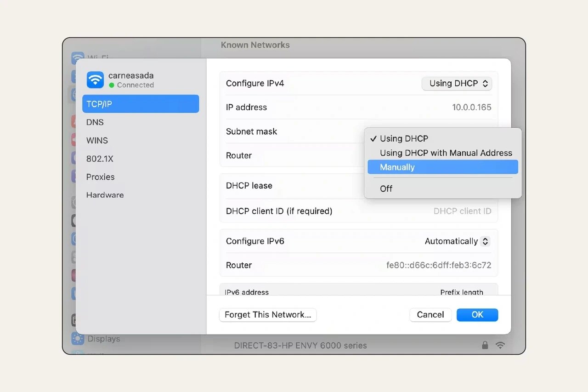Image resolution: width=588 pixels, height=392 pixels.
Task: Click the Wi-Fi signal icon beside DIRECT-83-HP ENVY
Action: [500, 345]
